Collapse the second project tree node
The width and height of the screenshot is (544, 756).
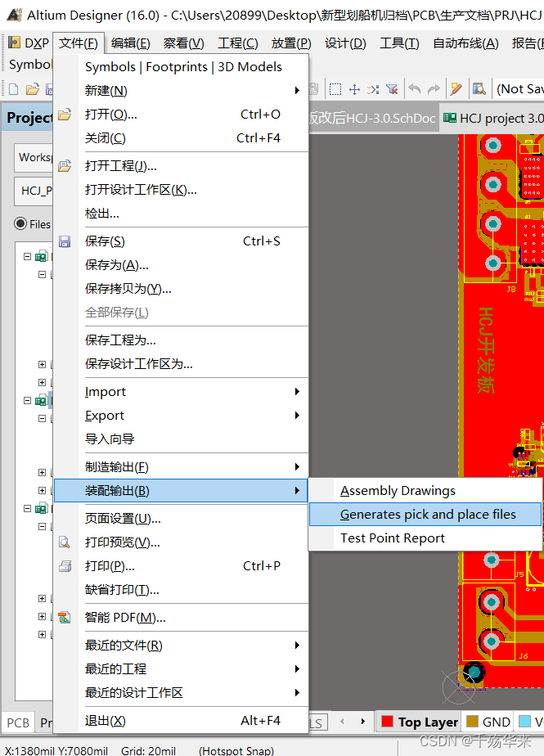tap(28, 401)
